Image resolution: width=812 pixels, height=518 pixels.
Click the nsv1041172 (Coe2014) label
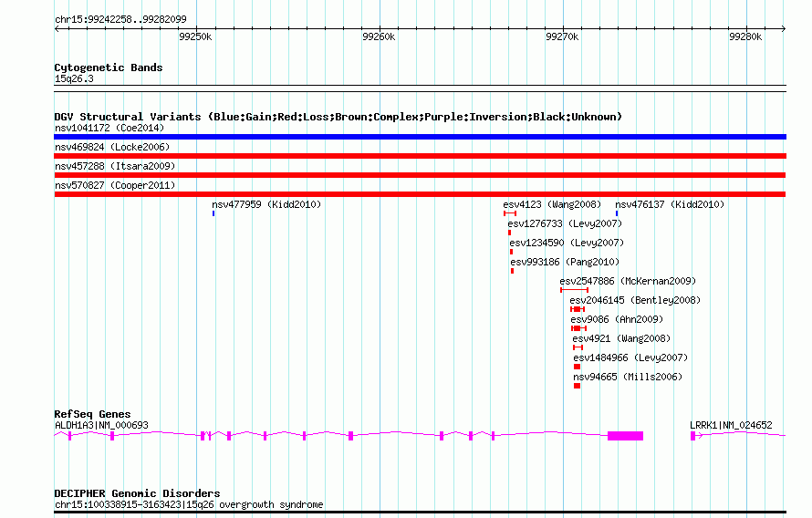click(109, 128)
